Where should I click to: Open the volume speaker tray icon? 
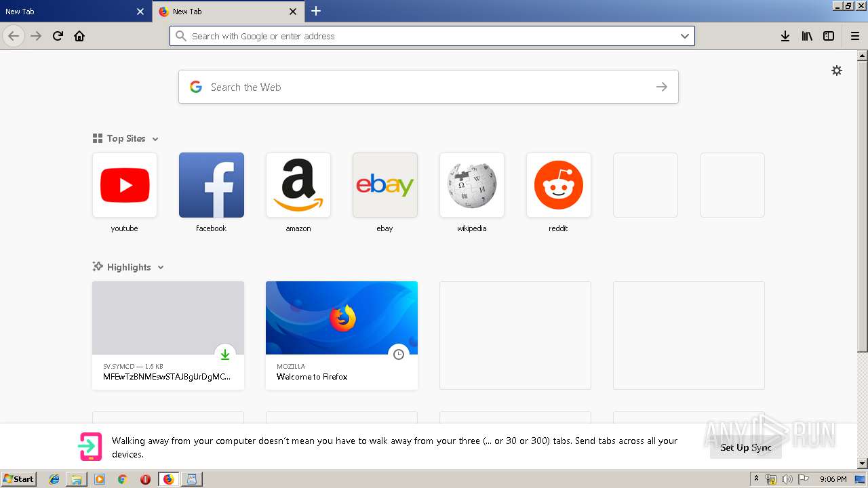pos(787,479)
